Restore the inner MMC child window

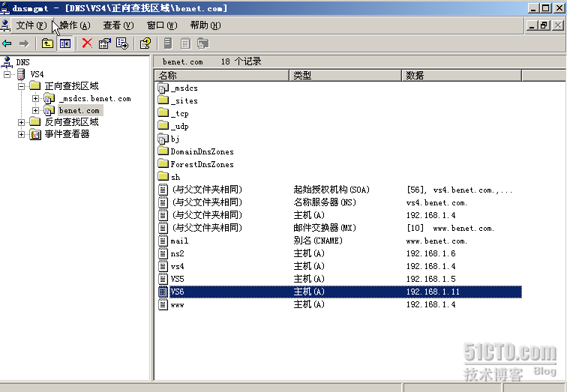point(544,25)
